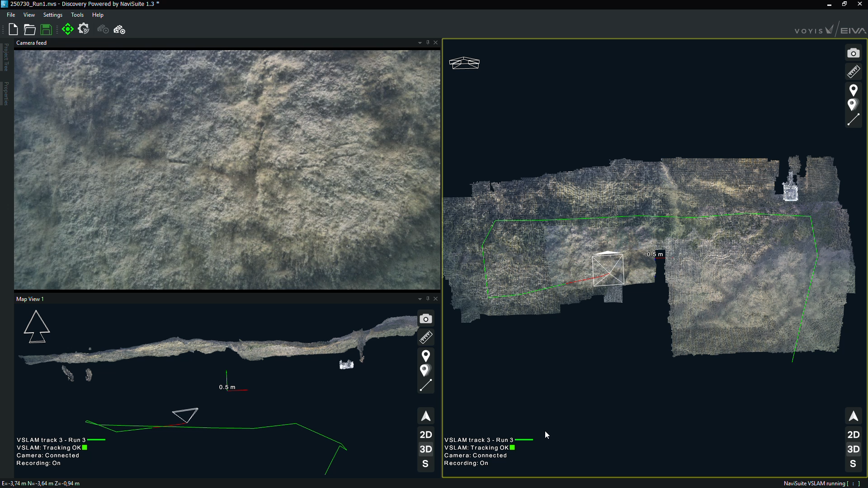The width and height of the screenshot is (868, 488).
Task: Expand the collapsed Project Tree side tab
Action: point(6,57)
